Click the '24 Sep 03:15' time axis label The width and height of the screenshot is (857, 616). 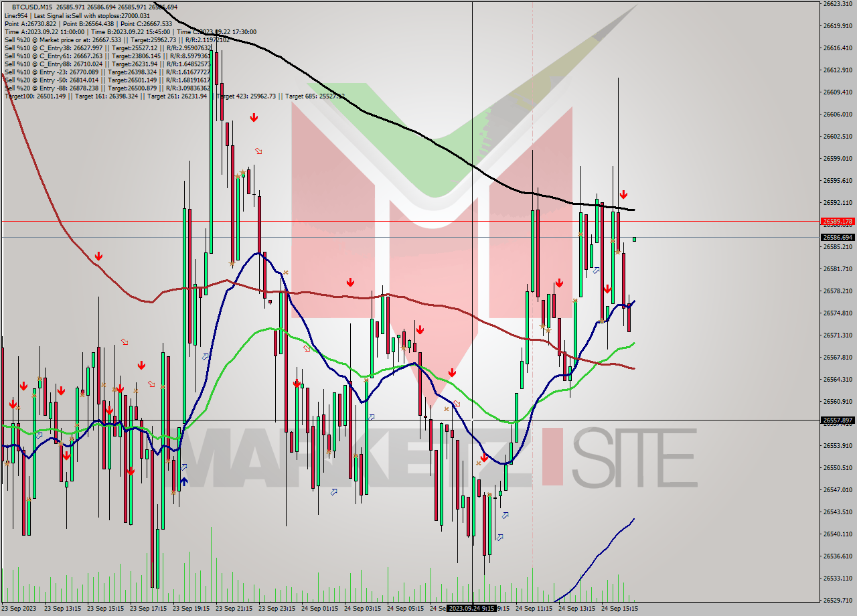(x=362, y=609)
